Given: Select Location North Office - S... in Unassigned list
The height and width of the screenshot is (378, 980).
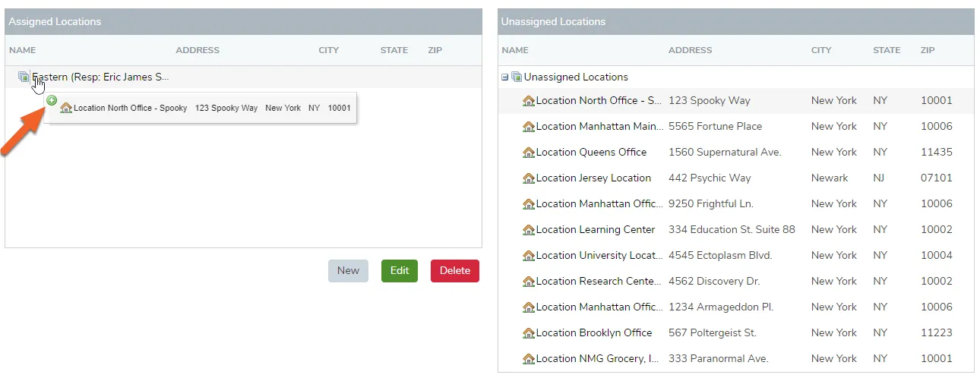Looking at the screenshot, I should [599, 101].
